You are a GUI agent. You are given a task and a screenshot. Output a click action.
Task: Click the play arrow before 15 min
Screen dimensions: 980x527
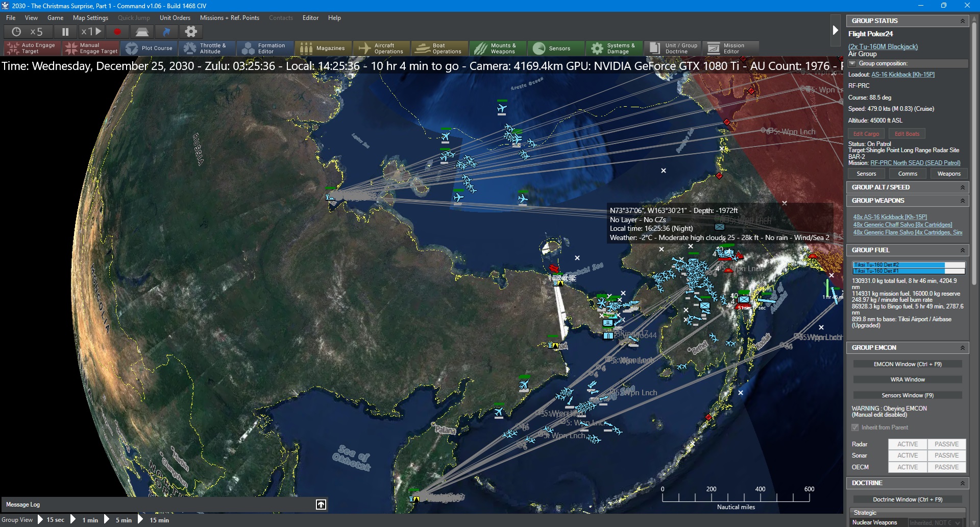tap(140, 520)
